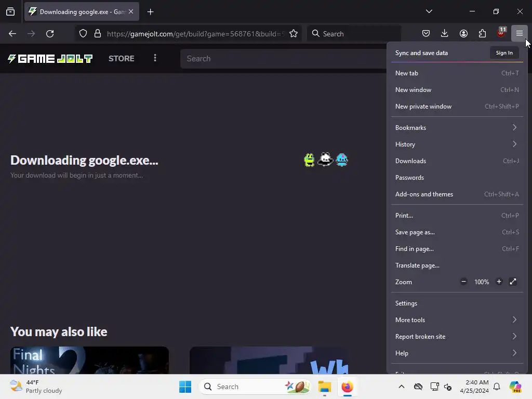The image size is (532, 399).
Task: Expand Report broken site submenu
Action: point(457,337)
